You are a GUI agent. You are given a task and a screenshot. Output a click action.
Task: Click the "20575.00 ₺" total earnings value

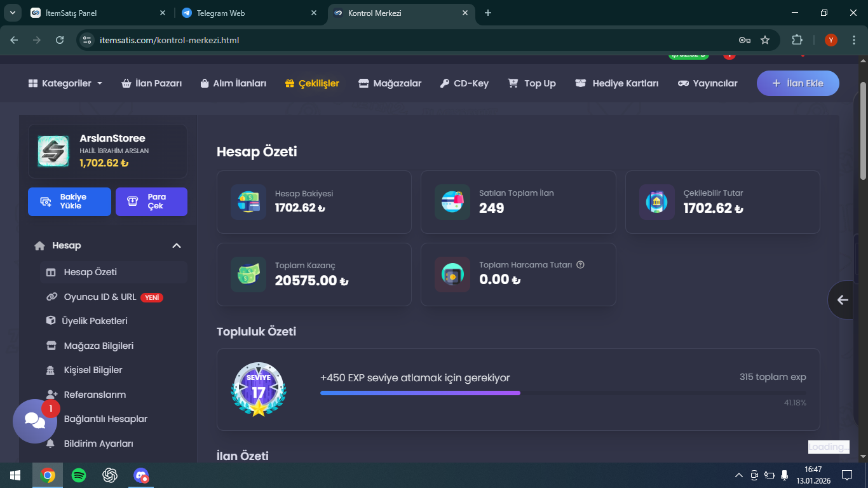pos(312,280)
